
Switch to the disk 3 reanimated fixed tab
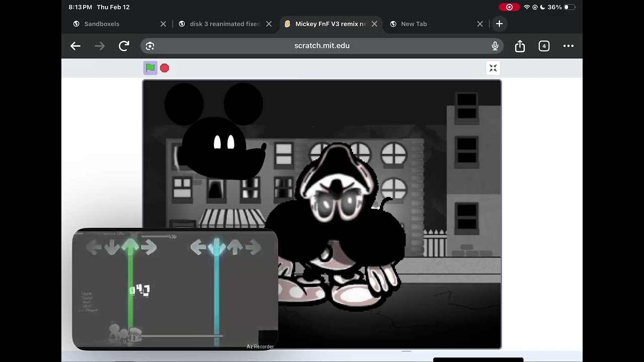(224, 24)
